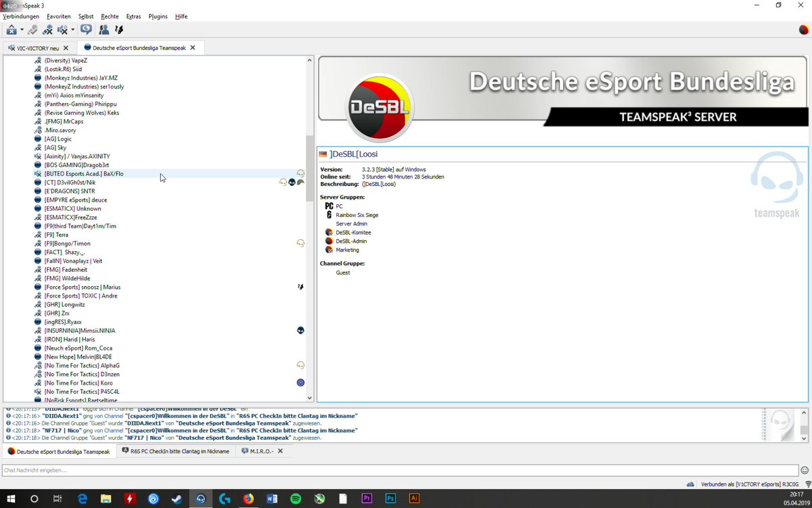Click the server connection toolbar icon
812x508 pixels.
(12, 30)
